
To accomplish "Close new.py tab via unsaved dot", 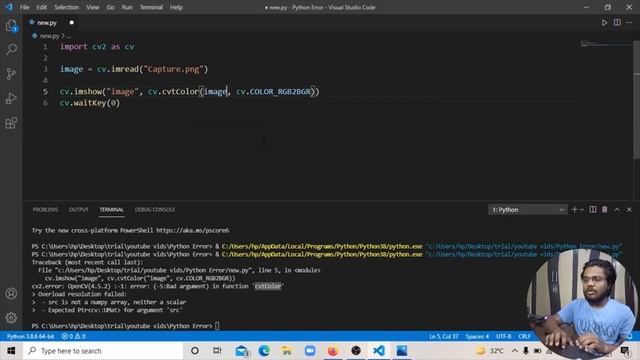I will (71, 23).
